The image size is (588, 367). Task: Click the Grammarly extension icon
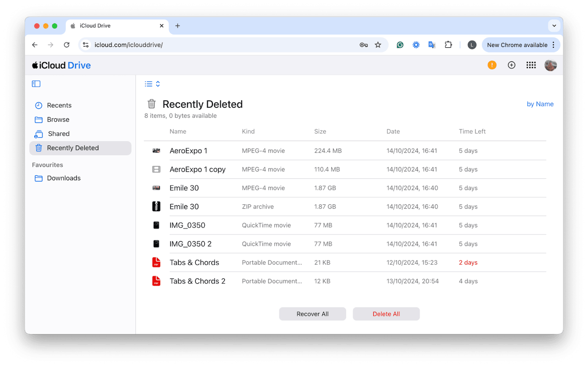[x=400, y=45]
